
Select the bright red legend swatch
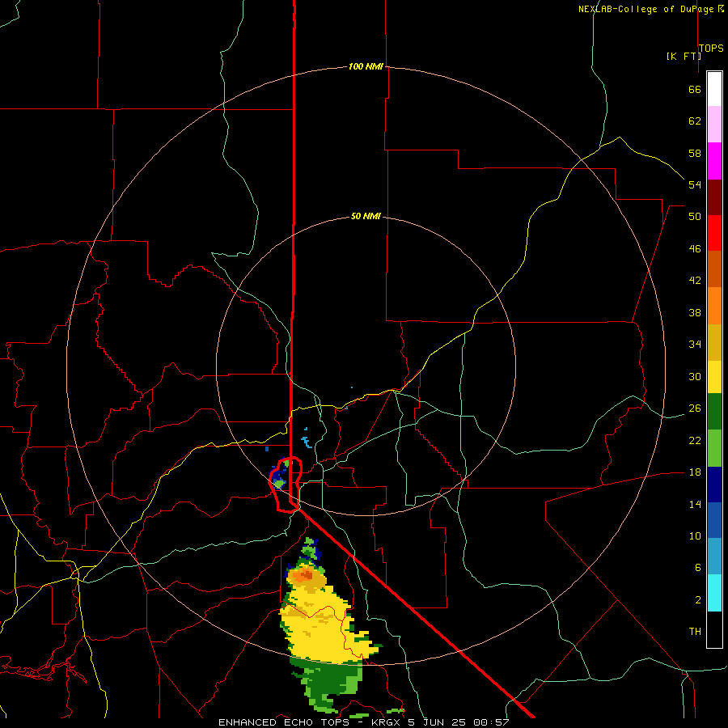[714, 233]
